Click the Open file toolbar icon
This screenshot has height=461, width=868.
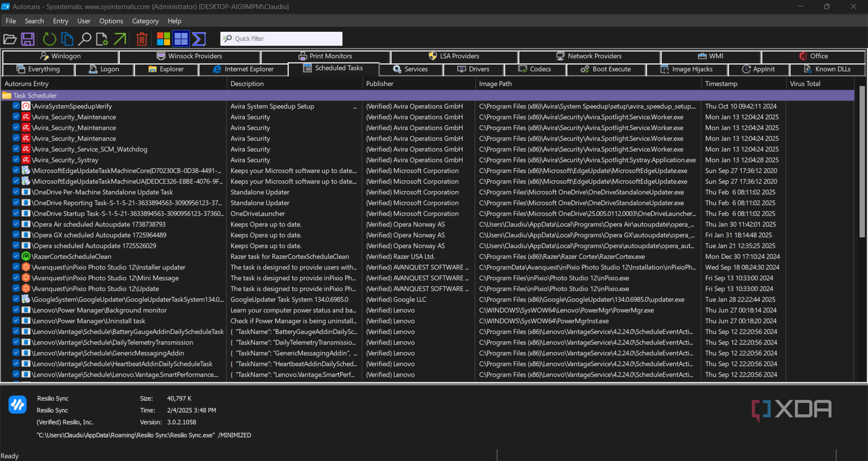(x=10, y=39)
